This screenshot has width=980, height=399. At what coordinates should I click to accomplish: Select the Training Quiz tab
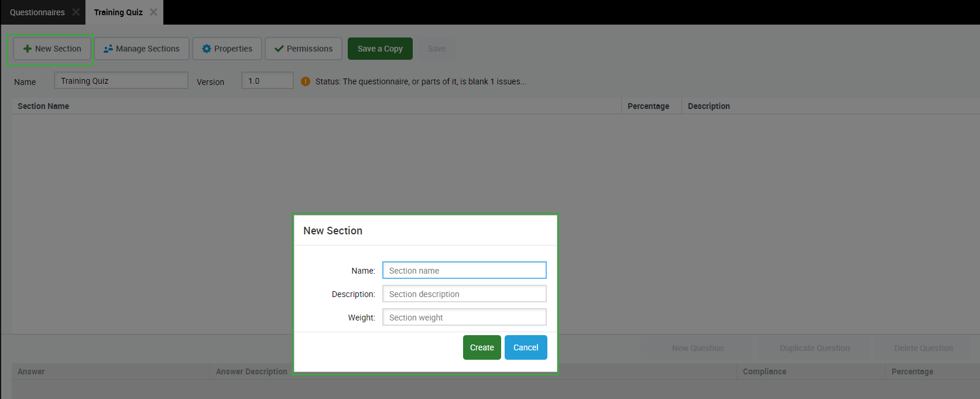tap(118, 12)
